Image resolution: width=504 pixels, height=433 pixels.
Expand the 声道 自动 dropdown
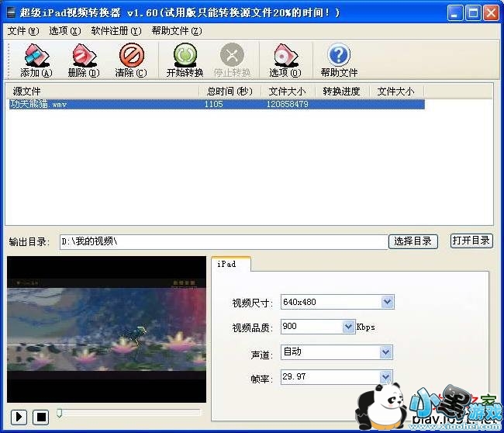[x=385, y=352]
